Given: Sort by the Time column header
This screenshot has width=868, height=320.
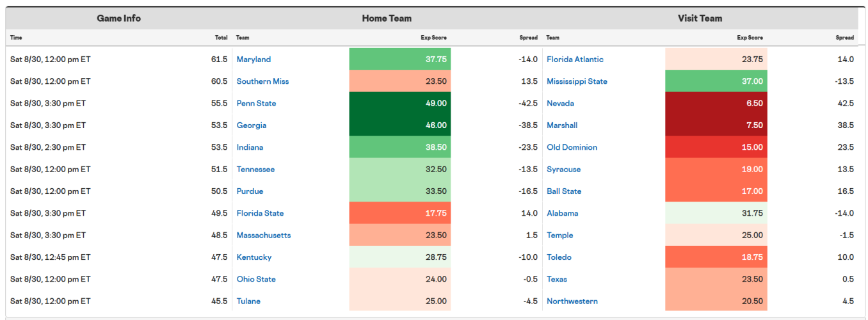Looking at the screenshot, I should coord(16,38).
